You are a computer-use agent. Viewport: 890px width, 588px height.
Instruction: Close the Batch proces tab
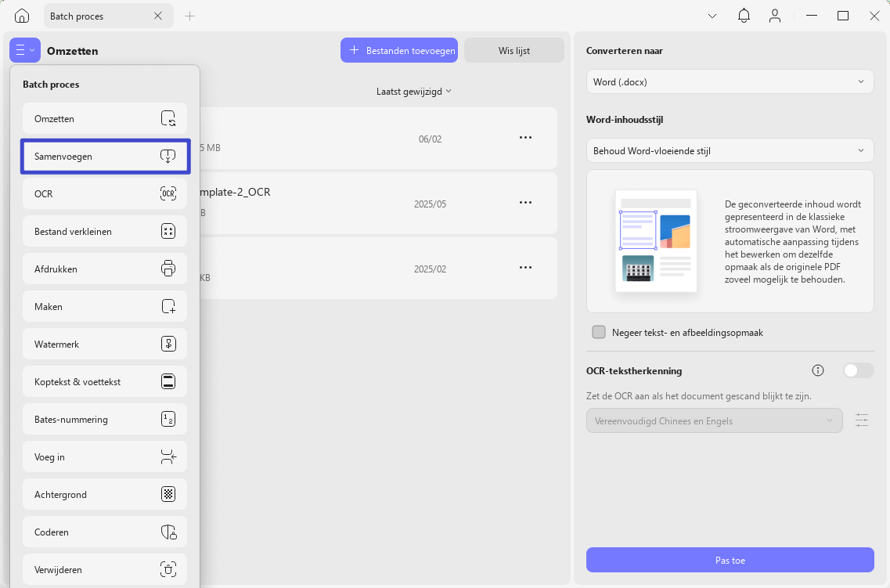tap(158, 16)
